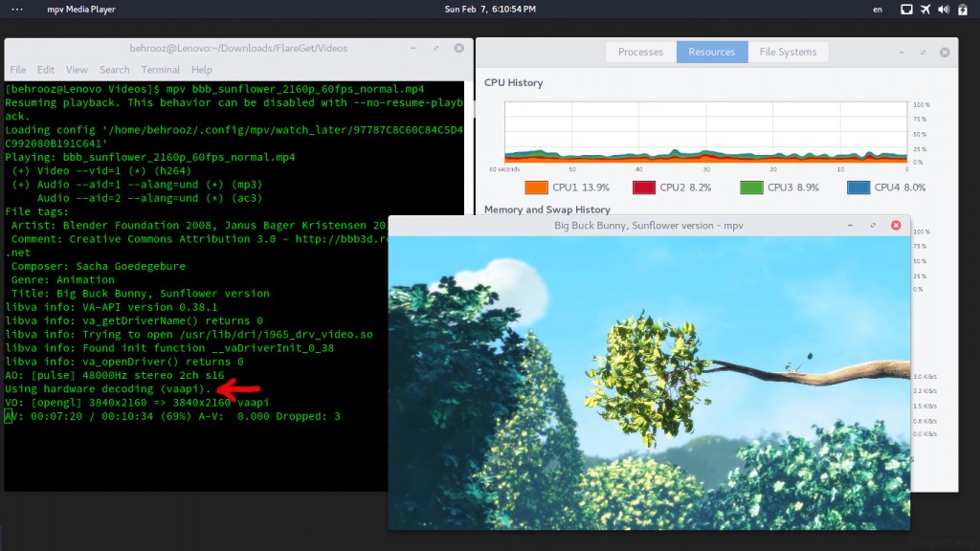Maximize the terminal window
980x551 pixels.
point(436,48)
